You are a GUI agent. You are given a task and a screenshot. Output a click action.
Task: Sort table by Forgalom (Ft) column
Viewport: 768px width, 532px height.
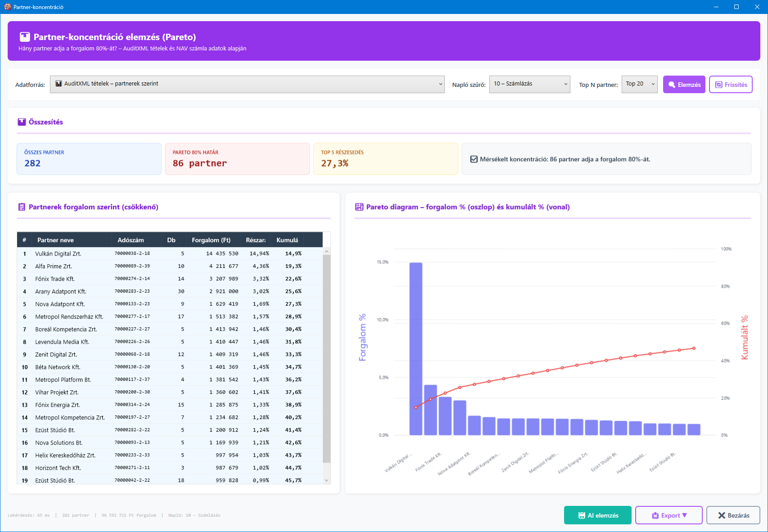[x=211, y=240]
